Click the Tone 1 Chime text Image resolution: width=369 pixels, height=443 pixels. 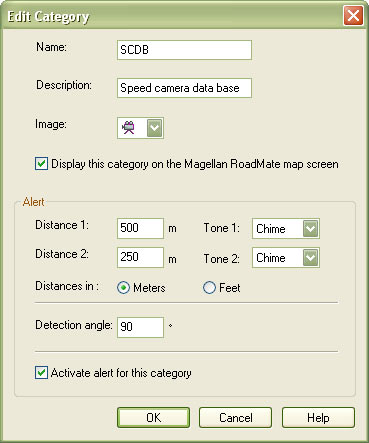pyautogui.click(x=271, y=229)
